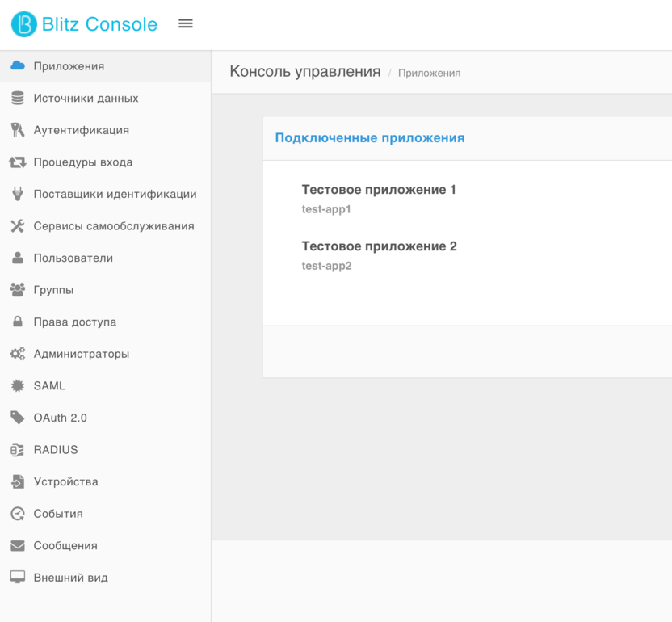Viewport: 672px width, 622px height.
Task: Click the badge icon for SAML
Action: [18, 386]
